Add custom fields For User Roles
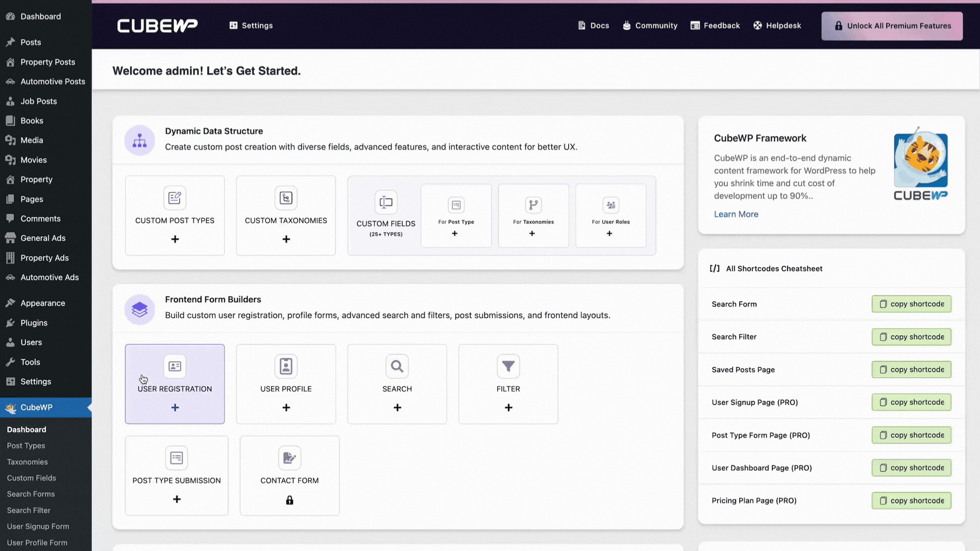This screenshot has width=980, height=551. [611, 216]
